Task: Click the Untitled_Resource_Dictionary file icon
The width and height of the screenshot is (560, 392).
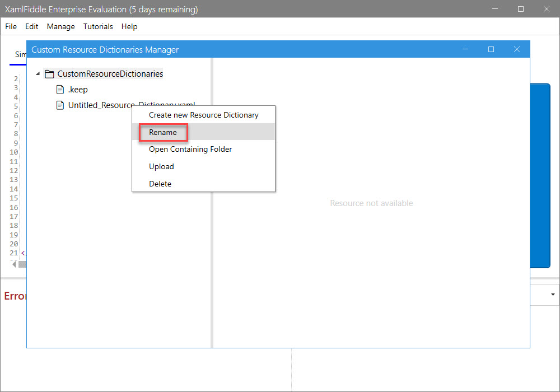Action: tap(60, 105)
